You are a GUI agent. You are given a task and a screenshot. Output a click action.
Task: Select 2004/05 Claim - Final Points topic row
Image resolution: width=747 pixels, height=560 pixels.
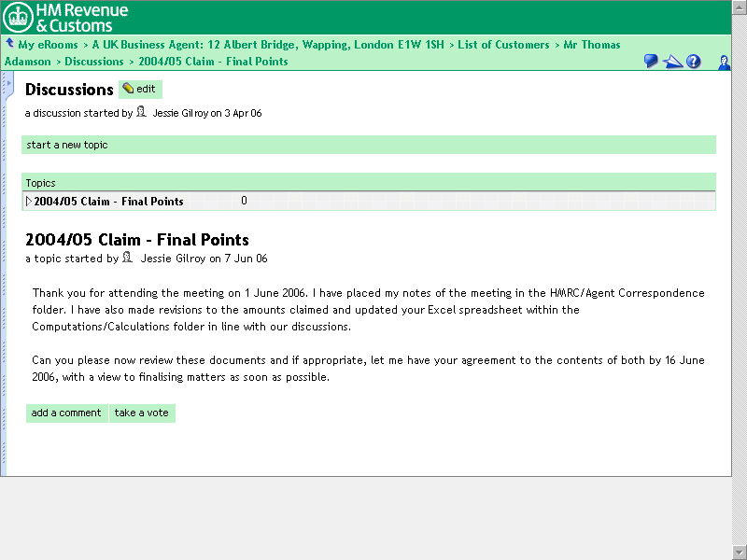pos(108,201)
